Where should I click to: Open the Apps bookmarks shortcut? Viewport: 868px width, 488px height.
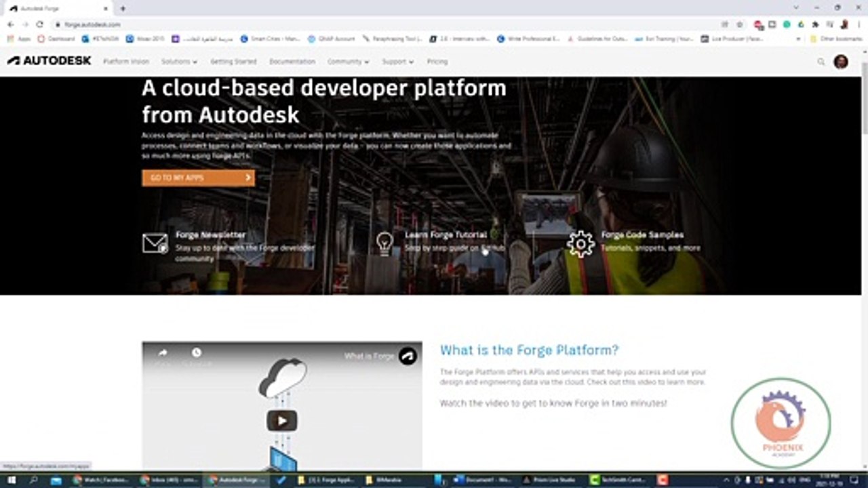click(20, 39)
